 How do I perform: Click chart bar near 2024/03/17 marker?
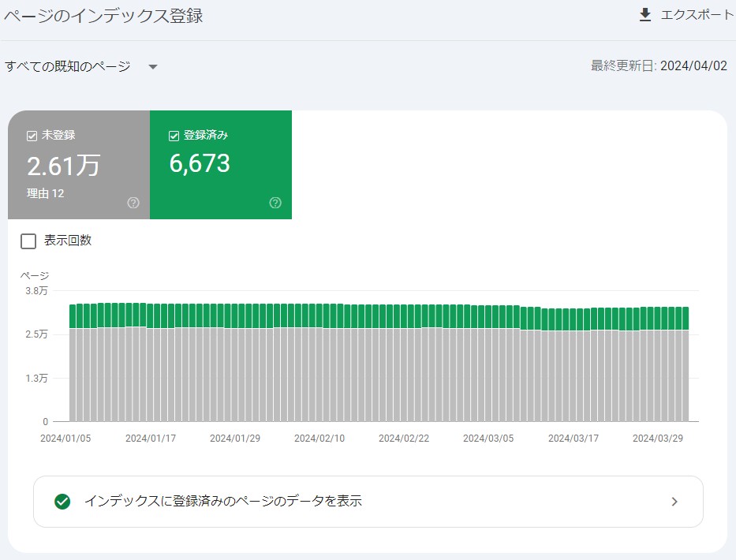tap(573, 365)
